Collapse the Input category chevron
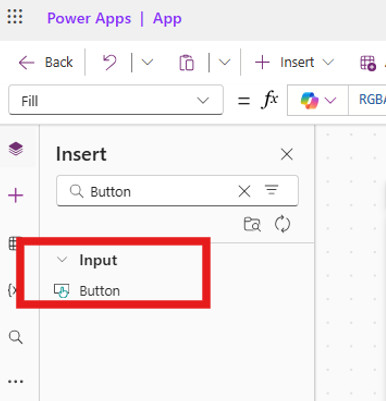The width and height of the screenshot is (386, 401). pos(62,260)
